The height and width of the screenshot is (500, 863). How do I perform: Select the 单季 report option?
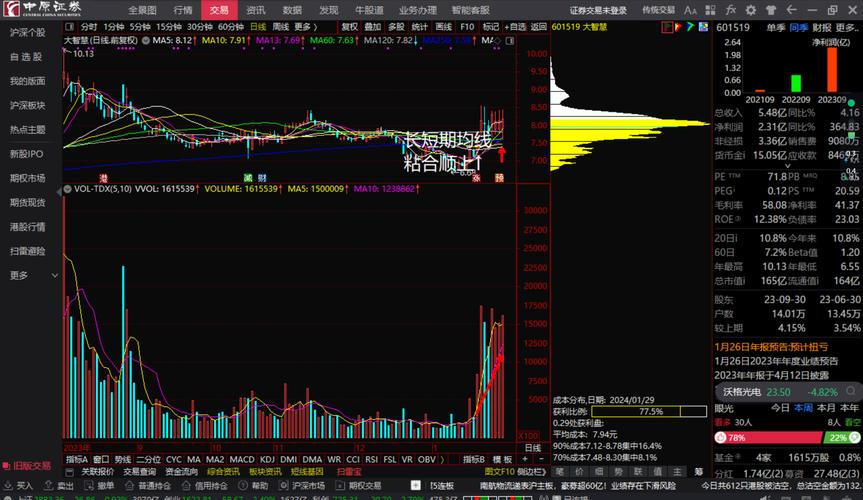776,28
